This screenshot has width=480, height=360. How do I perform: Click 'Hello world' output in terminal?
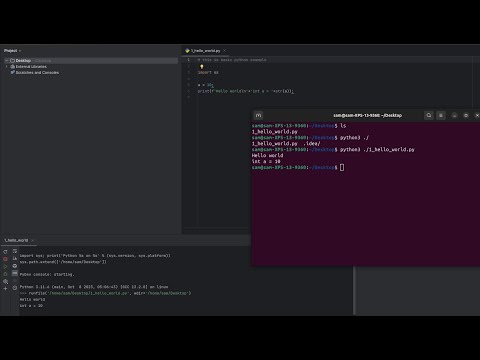coord(267,155)
